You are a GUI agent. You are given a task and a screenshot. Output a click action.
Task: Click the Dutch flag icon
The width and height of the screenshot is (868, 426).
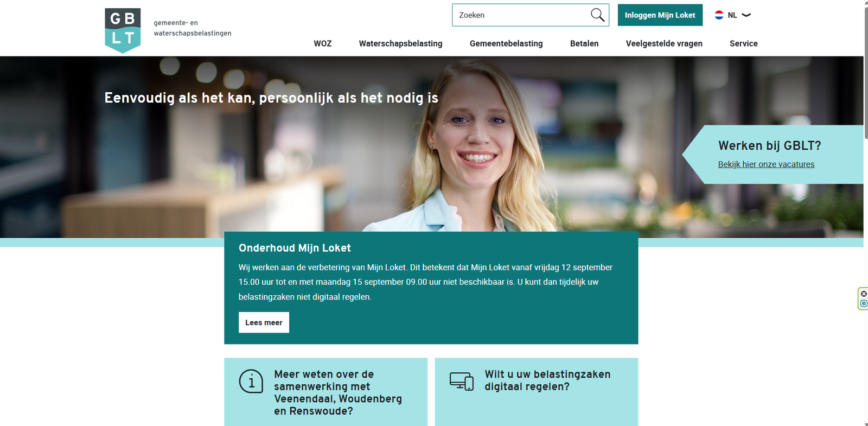pyautogui.click(x=719, y=15)
